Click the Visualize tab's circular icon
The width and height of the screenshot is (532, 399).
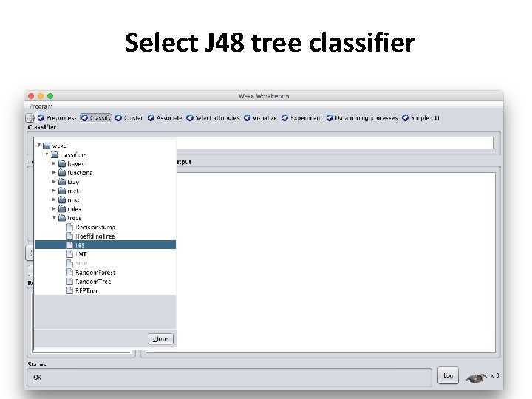point(248,118)
